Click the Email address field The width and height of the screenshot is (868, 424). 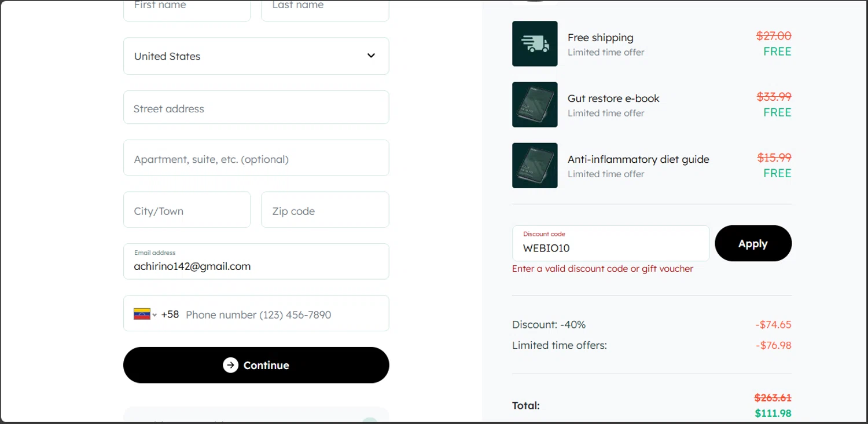pyautogui.click(x=256, y=261)
